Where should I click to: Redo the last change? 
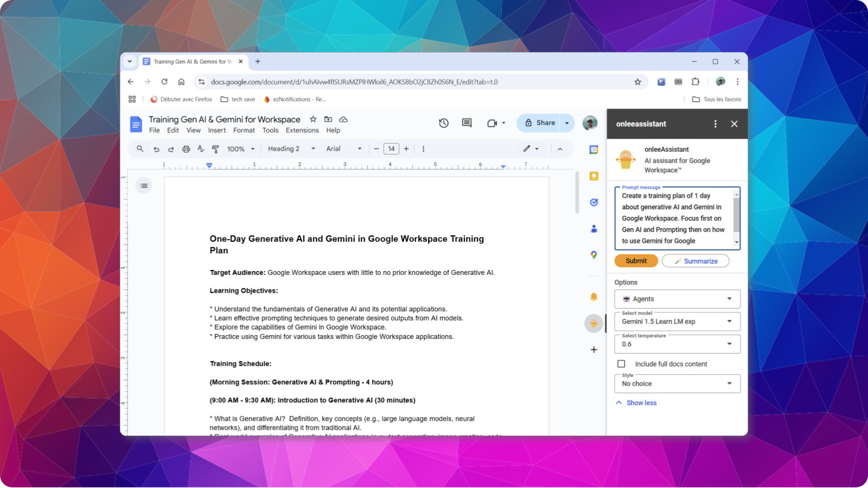pyautogui.click(x=171, y=149)
